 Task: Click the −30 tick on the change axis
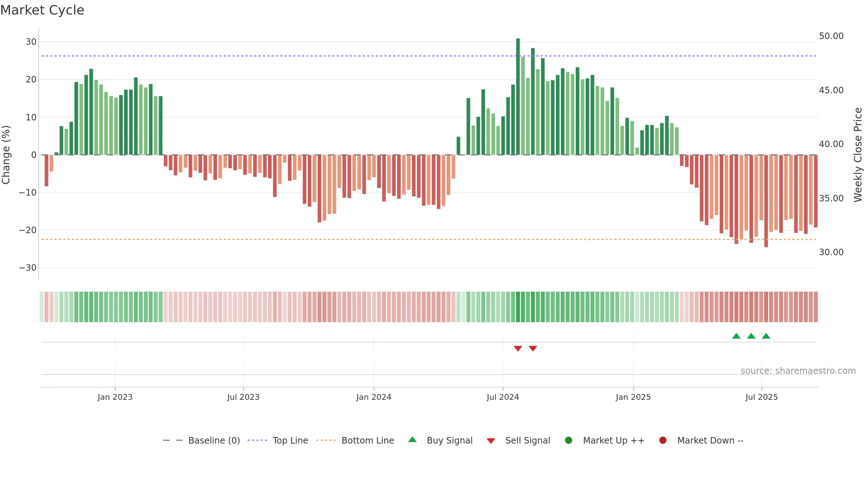coord(28,268)
